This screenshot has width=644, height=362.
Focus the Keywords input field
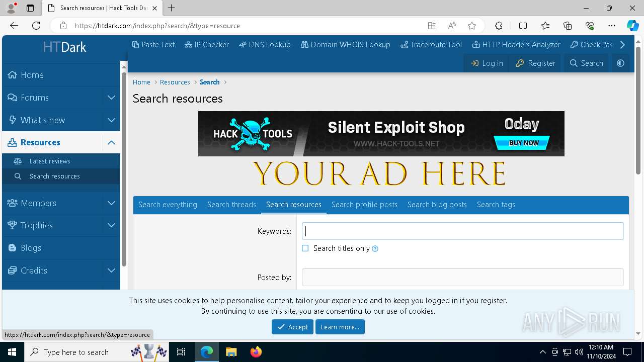pyautogui.click(x=462, y=231)
